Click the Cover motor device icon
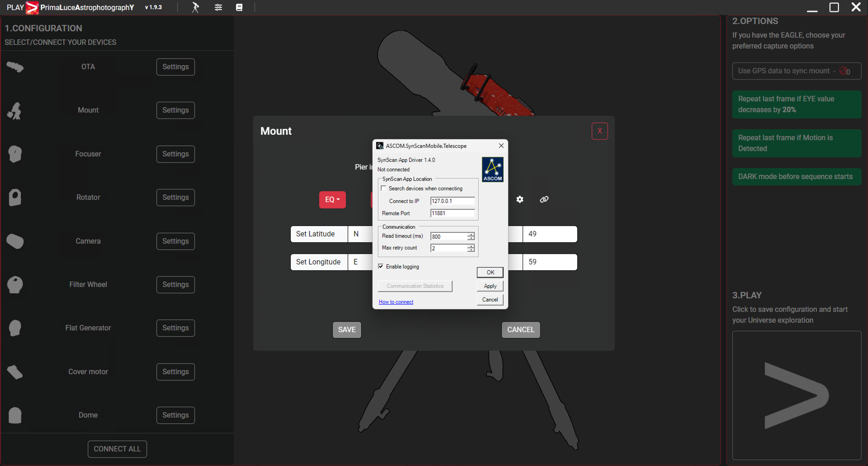868x466 pixels. [x=15, y=372]
